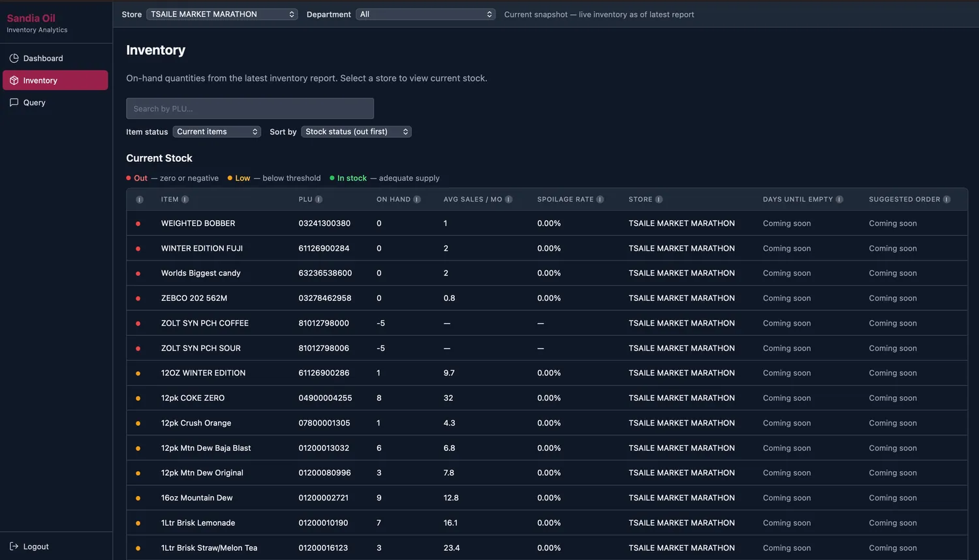Screen dimensions: 979x560
Task: Click the yellow Low dot beside 12pk COKE ZERO
Action: [138, 397]
